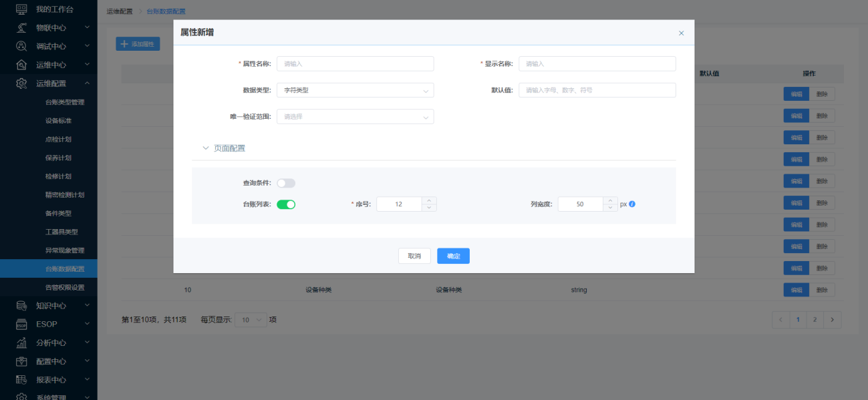Close the 属性新增 dialog
The image size is (868, 400).
tap(681, 33)
